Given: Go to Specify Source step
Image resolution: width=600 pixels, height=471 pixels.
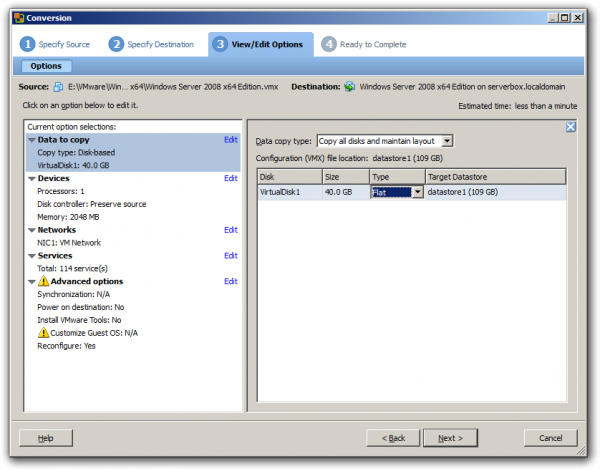Looking at the screenshot, I should coord(64,44).
